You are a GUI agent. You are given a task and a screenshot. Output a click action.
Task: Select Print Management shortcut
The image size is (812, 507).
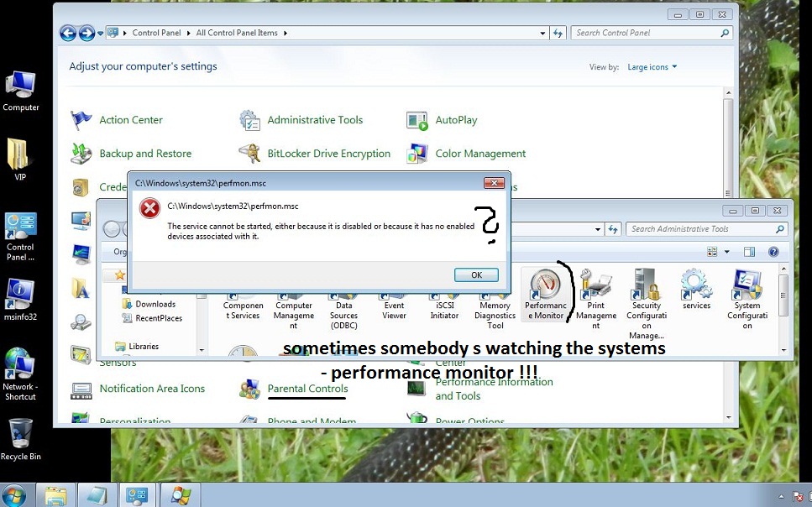click(595, 299)
